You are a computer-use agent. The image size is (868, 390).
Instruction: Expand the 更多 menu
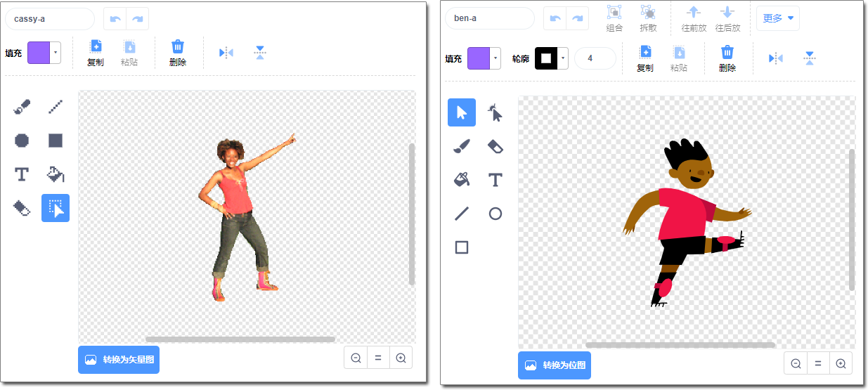coord(778,18)
